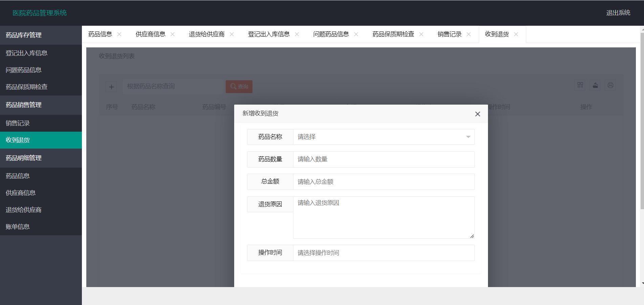Close the 销售记录 tab
This screenshot has height=305, width=644.
[469, 34]
